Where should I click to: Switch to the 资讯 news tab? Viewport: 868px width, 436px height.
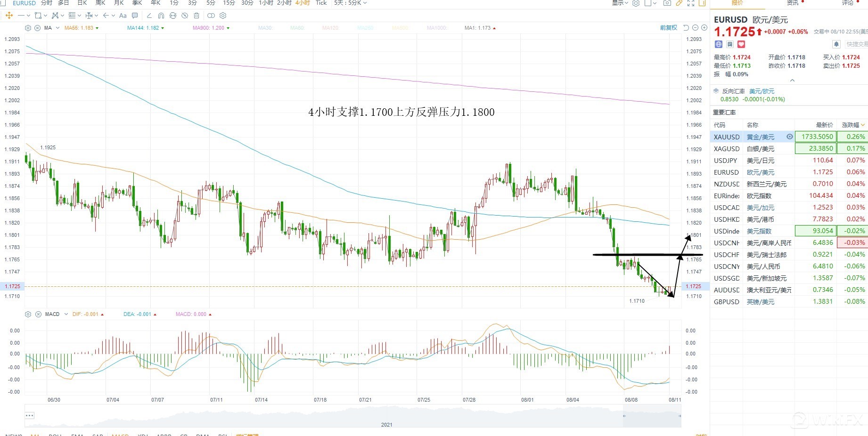tap(793, 3)
